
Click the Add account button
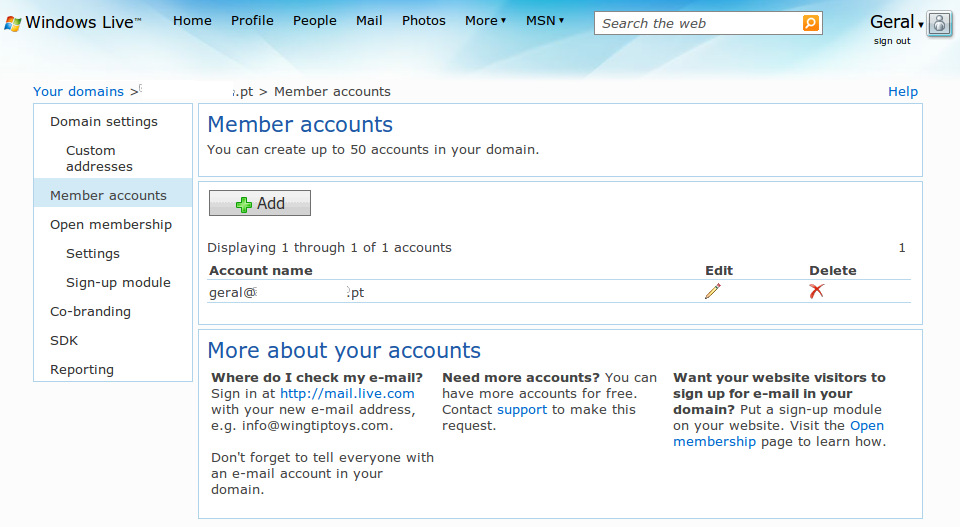click(260, 203)
